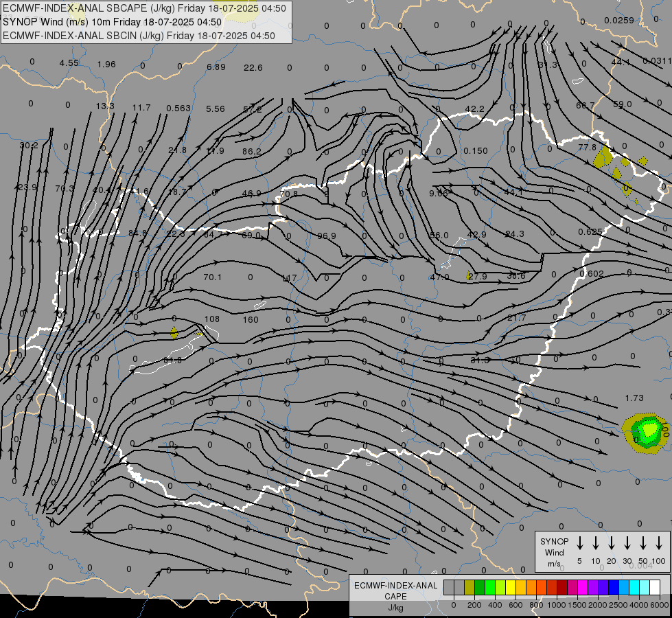Click the 13.3 value on the map
Viewport: 672px width, 618px height.
[105, 106]
